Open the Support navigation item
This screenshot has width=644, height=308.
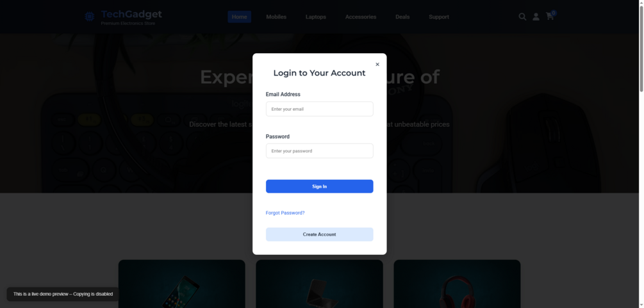pyautogui.click(x=439, y=17)
